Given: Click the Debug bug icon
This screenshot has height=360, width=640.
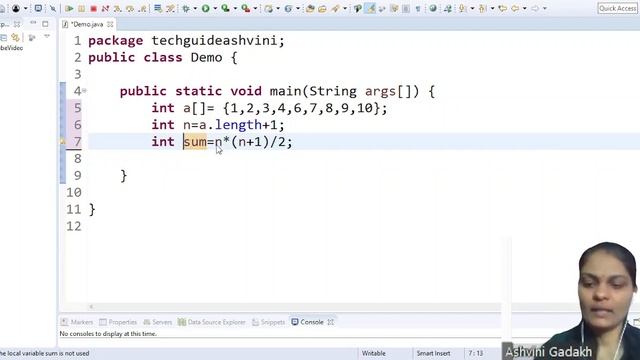Looking at the screenshot, I should click(186, 8).
